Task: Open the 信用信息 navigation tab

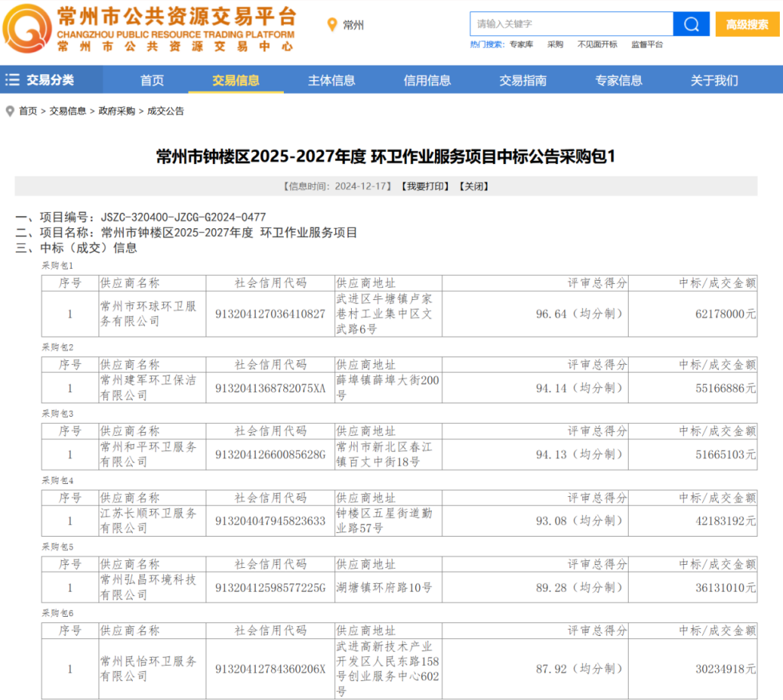Action: pyautogui.click(x=427, y=80)
